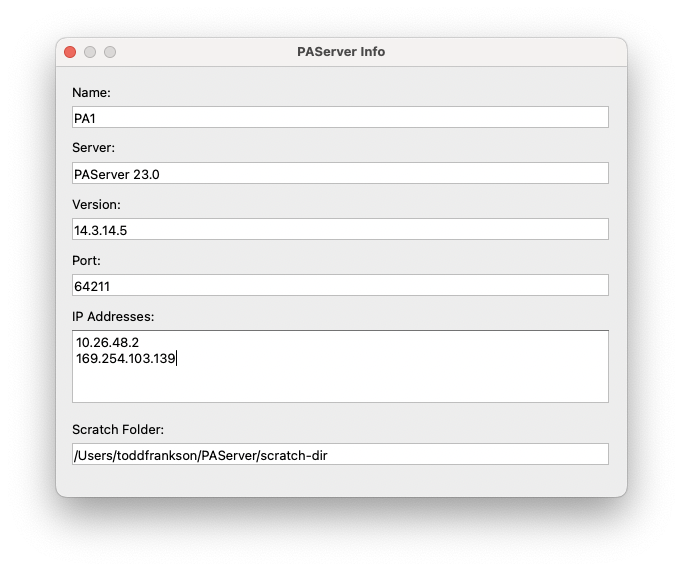Click the Server: label
This screenshot has width=683, height=571.
click(x=94, y=148)
